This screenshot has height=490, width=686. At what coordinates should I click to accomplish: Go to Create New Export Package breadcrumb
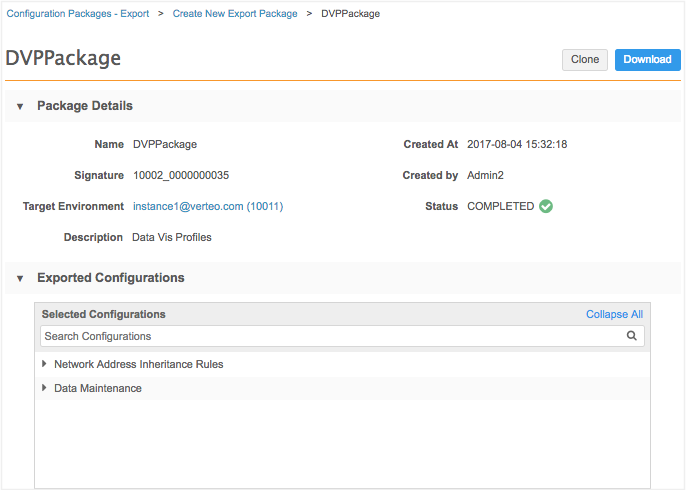pyautogui.click(x=236, y=14)
